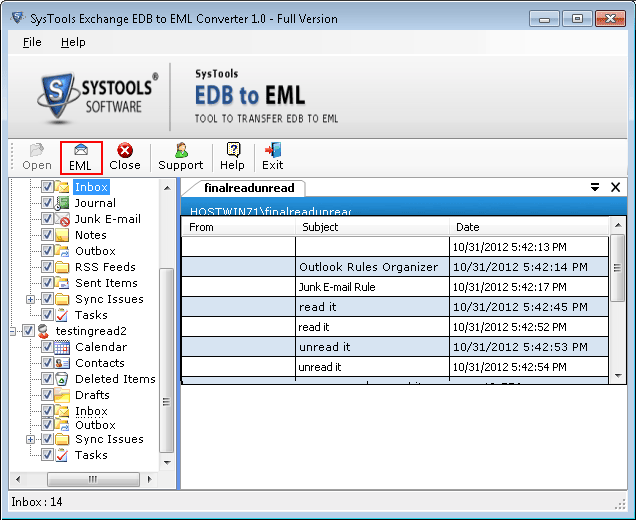This screenshot has width=636, height=520.
Task: Click folder tree scroll left arrow
Action: coord(17,479)
